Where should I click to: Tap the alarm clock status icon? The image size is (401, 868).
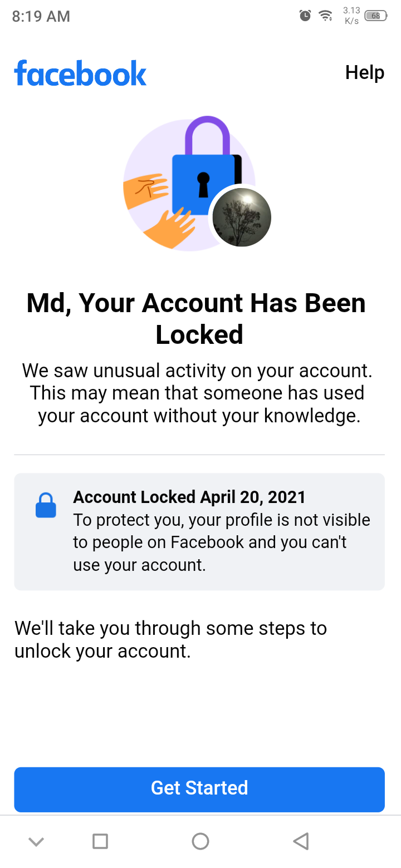coord(304,16)
